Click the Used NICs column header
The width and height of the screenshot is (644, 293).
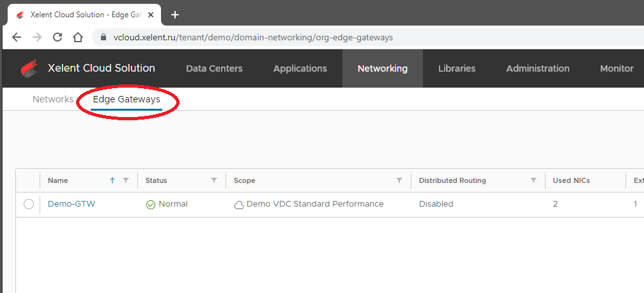[571, 180]
